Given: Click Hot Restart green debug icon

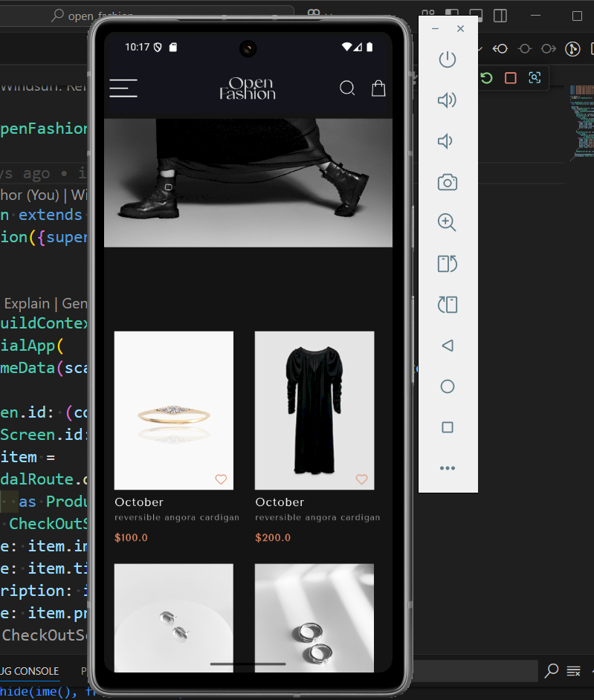Looking at the screenshot, I should click(x=487, y=78).
